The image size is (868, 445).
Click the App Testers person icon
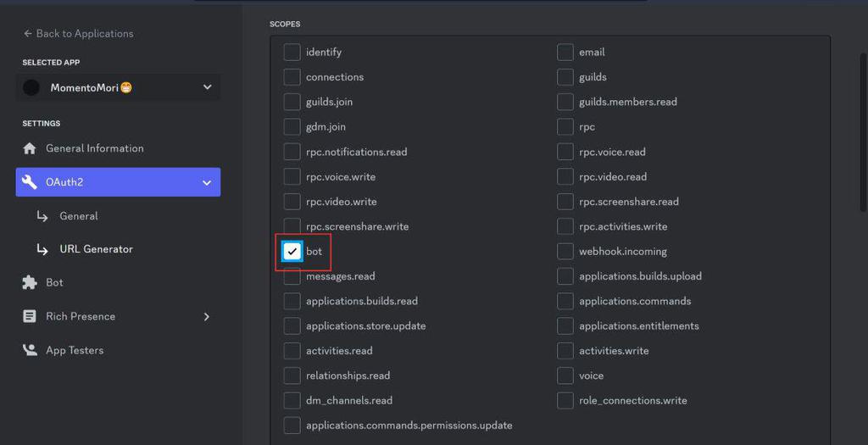point(30,350)
